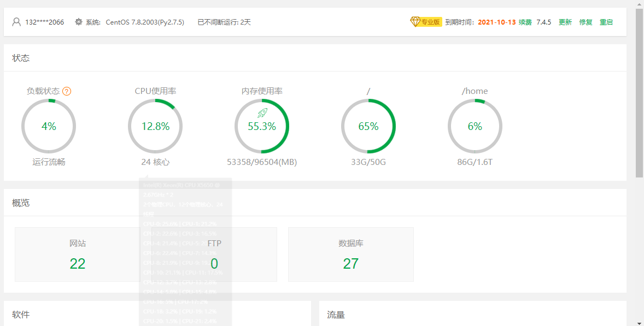Click the diamond 专业版 badge
The width and height of the screenshot is (644, 326).
coord(425,22)
